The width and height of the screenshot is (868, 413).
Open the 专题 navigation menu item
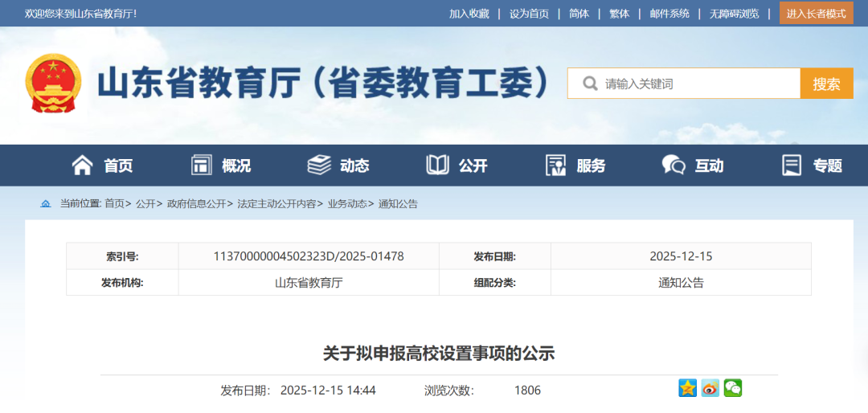[827, 166]
